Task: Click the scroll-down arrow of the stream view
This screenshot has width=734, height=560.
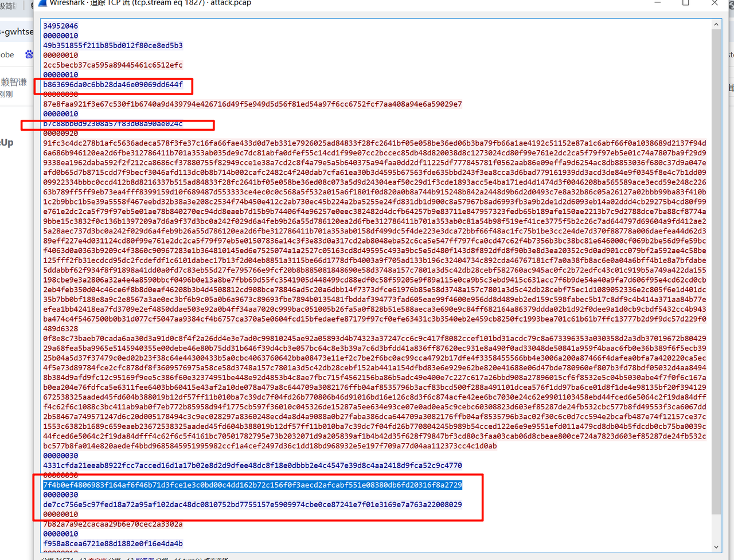Action: pos(716,547)
